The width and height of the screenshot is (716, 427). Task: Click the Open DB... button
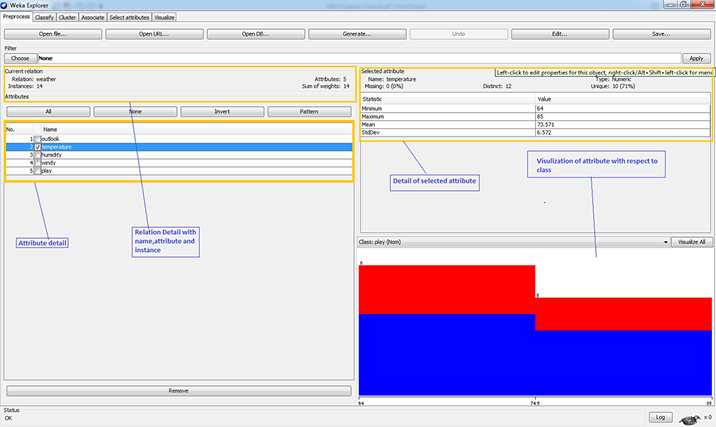256,34
